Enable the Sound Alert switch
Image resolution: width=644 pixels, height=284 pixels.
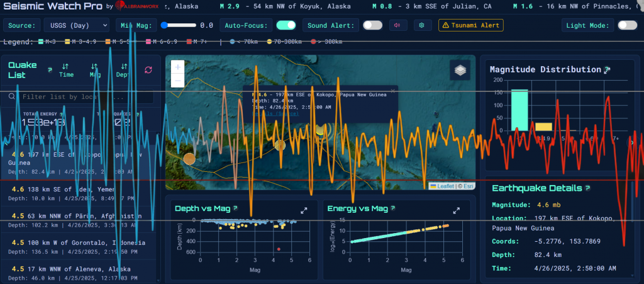(372, 26)
